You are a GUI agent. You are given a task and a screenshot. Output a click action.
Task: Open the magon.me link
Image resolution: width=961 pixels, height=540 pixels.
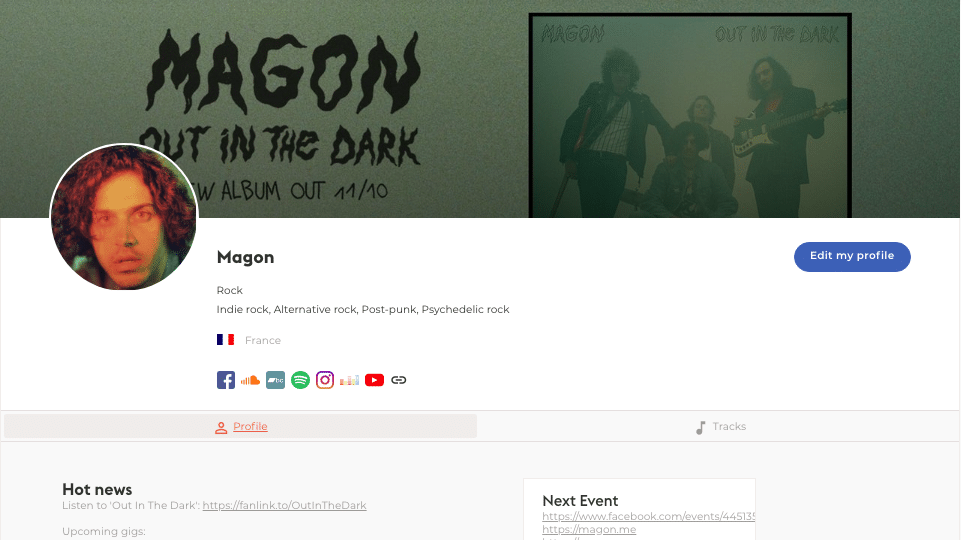tap(589, 530)
